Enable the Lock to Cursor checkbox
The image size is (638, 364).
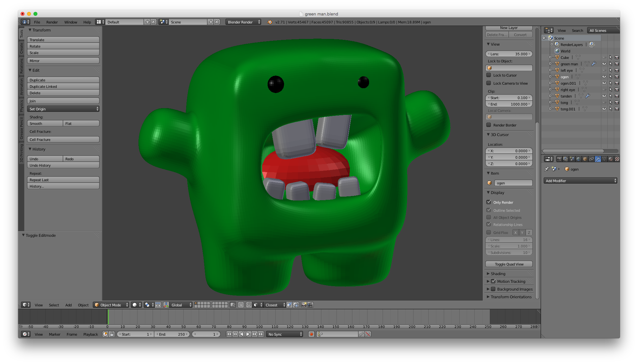pyautogui.click(x=489, y=75)
